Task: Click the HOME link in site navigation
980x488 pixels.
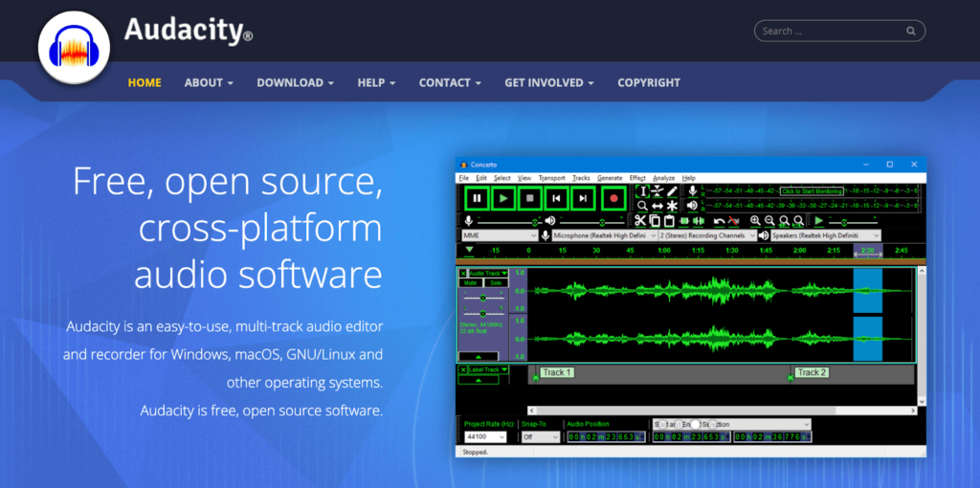Action: [x=145, y=82]
